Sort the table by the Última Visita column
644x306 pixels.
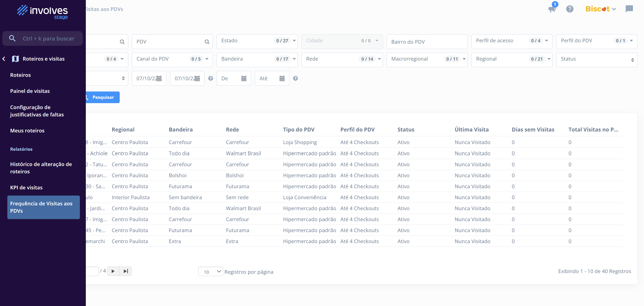pos(471,129)
